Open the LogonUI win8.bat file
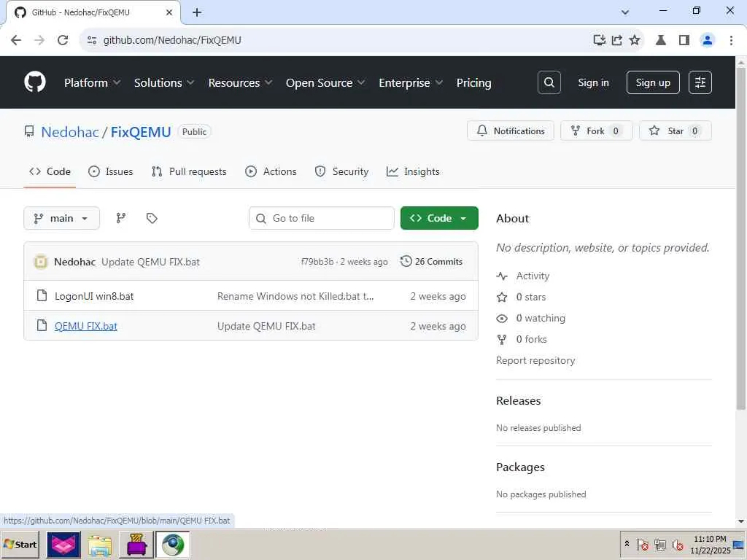The height and width of the screenshot is (560, 747). coord(94,296)
